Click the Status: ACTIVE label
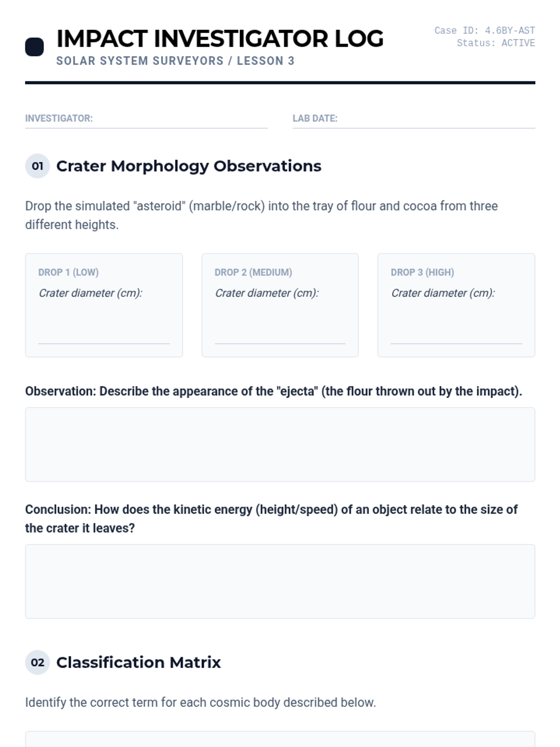 [496, 43]
